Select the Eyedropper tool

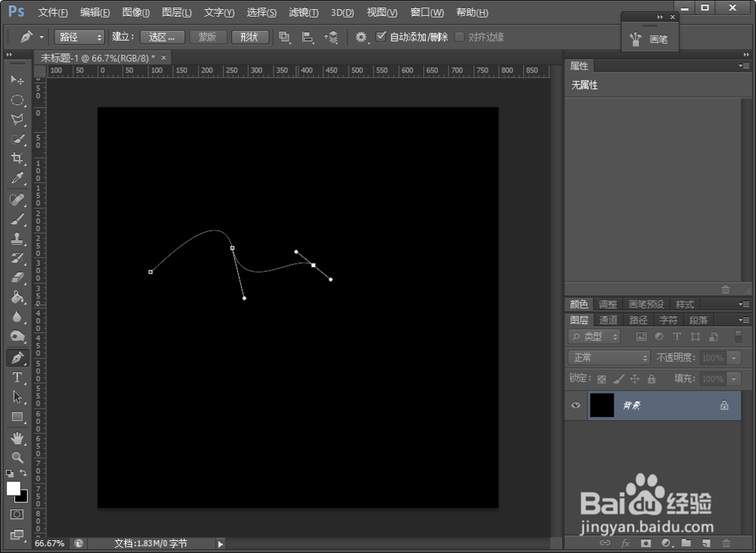click(x=17, y=178)
